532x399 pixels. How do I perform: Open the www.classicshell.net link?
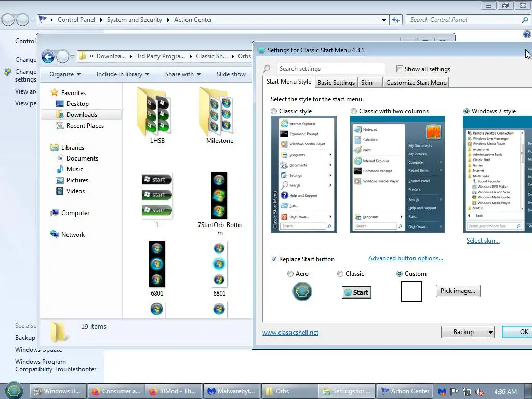[x=290, y=332]
